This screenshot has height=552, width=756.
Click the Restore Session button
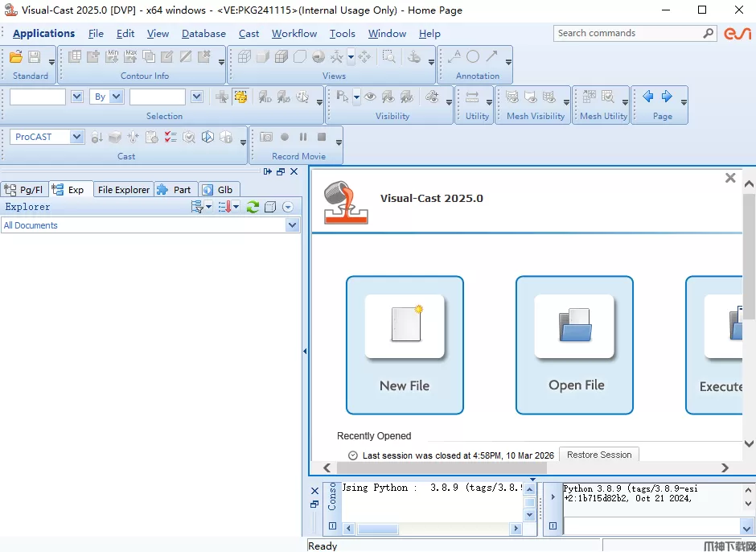point(599,455)
